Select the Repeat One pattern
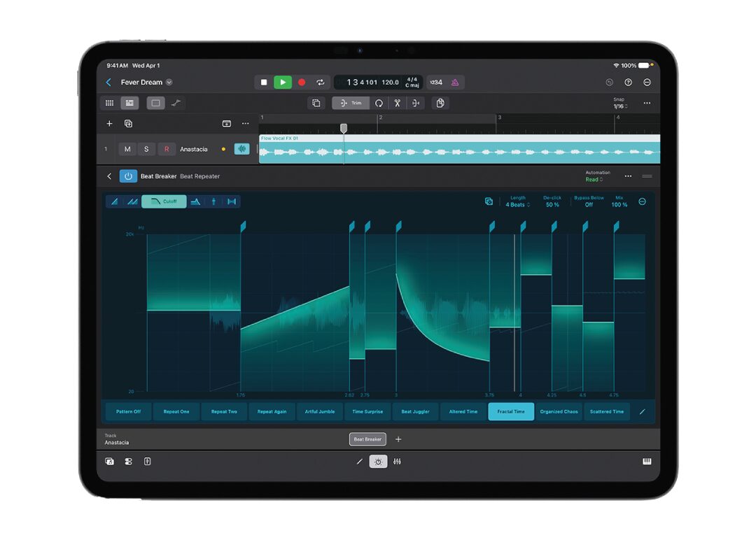Image resolution: width=756 pixels, height=540 pixels. (176, 412)
